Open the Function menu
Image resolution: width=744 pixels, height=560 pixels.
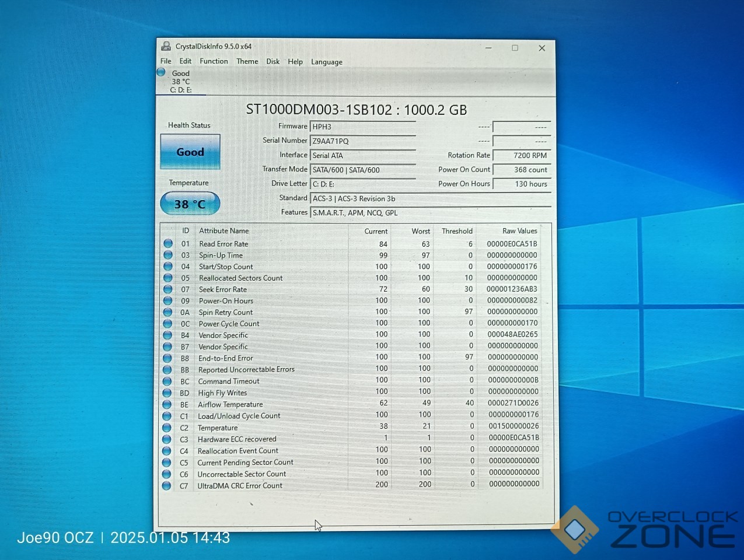214,61
